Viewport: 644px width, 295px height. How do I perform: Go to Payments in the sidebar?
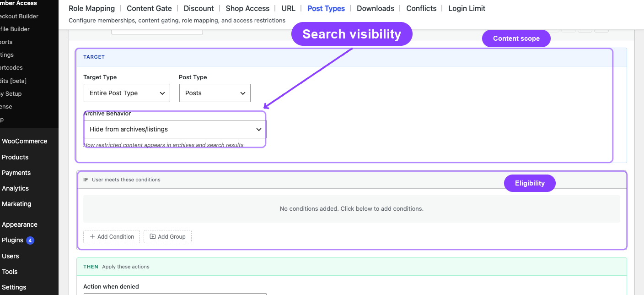click(16, 173)
